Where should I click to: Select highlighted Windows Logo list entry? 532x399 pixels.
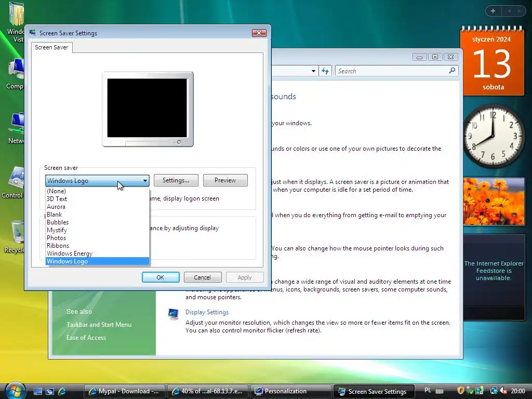click(97, 261)
